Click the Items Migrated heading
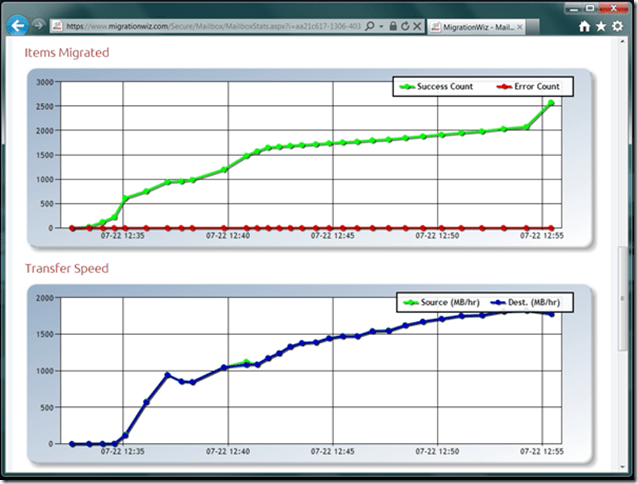 pos(67,53)
